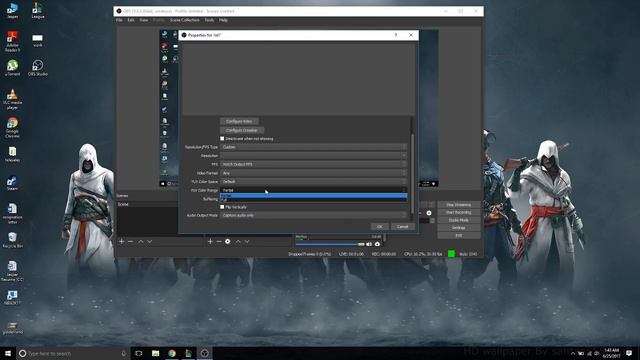Open the VLC media player desktop icon
640x360 pixels.
coord(12,99)
